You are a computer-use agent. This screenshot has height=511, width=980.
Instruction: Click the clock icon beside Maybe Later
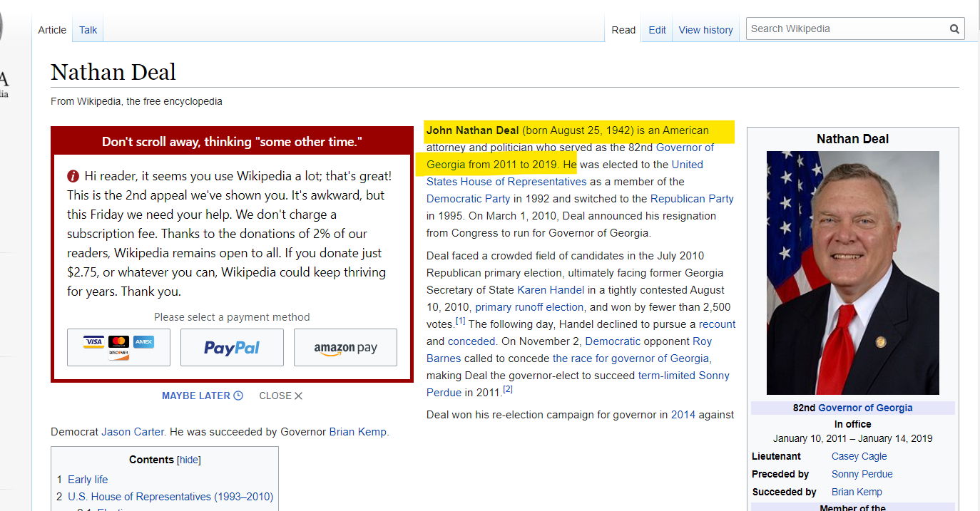tap(238, 396)
